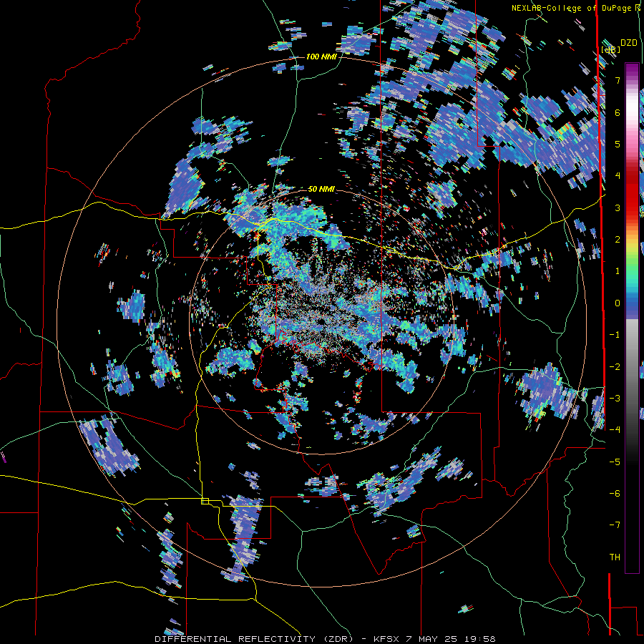Click the -1 value on the scale
Image resolution: width=644 pixels, height=644 pixels.
coord(615,335)
